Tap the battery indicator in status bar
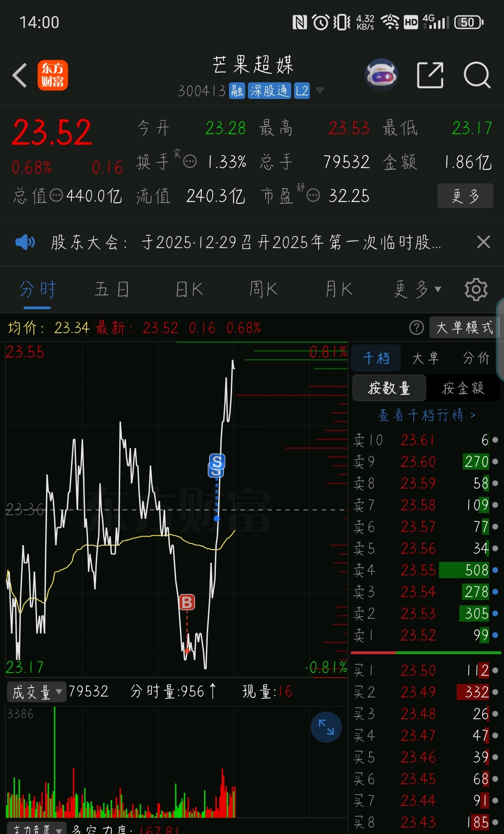 click(x=469, y=22)
